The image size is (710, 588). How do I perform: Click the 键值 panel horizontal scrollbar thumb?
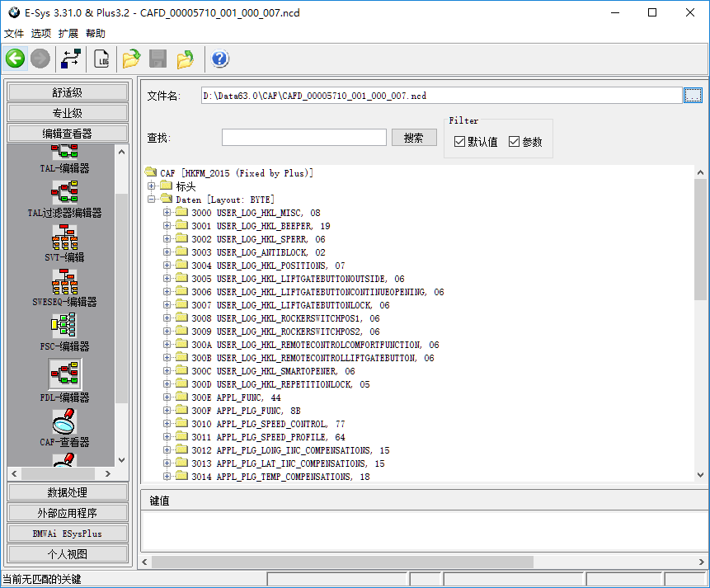[x=342, y=562]
